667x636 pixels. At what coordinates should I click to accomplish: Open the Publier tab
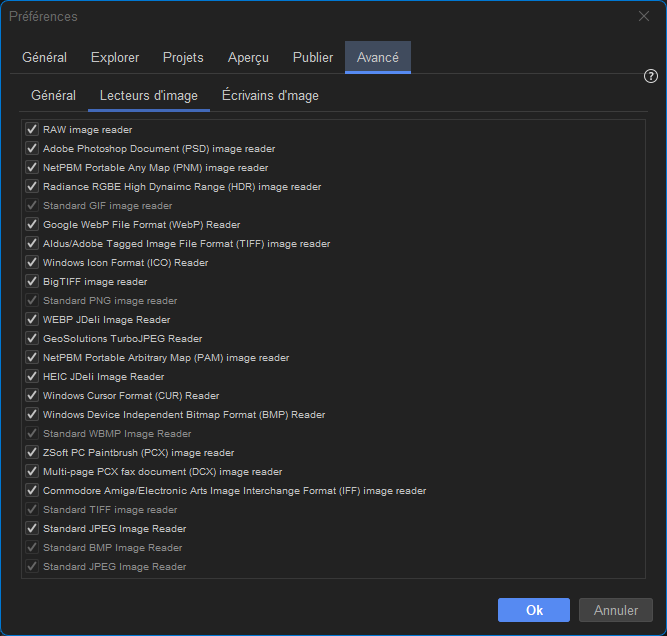coord(313,57)
